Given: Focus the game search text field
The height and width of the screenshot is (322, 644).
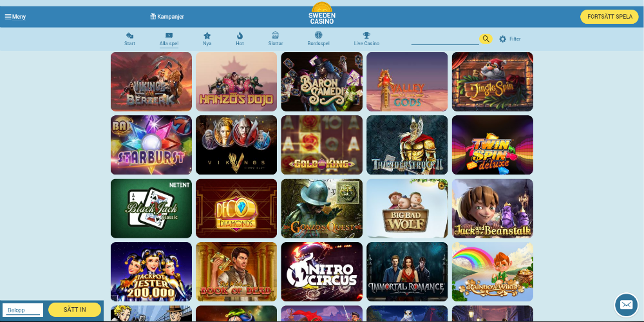Looking at the screenshot, I should (445, 39).
